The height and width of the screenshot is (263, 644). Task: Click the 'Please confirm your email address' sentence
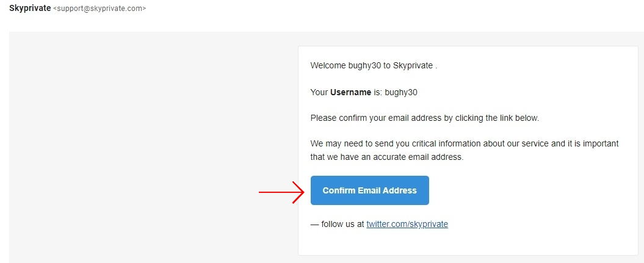[x=425, y=118]
